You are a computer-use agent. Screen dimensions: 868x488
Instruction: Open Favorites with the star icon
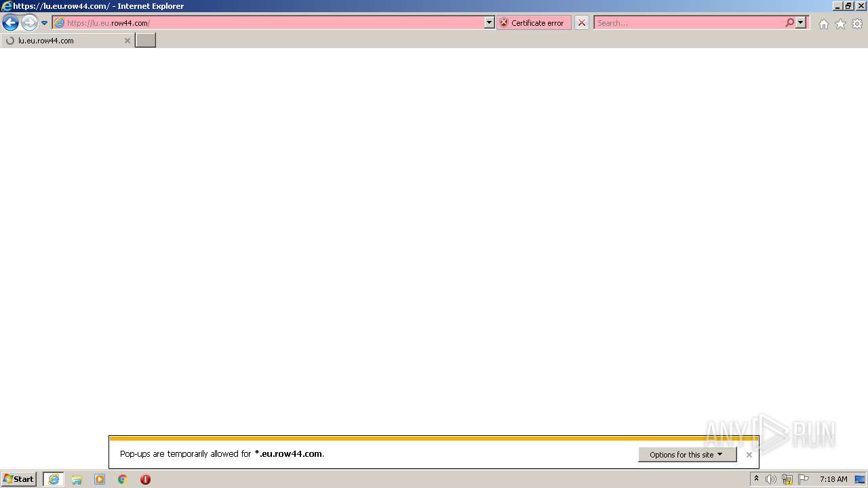click(840, 24)
